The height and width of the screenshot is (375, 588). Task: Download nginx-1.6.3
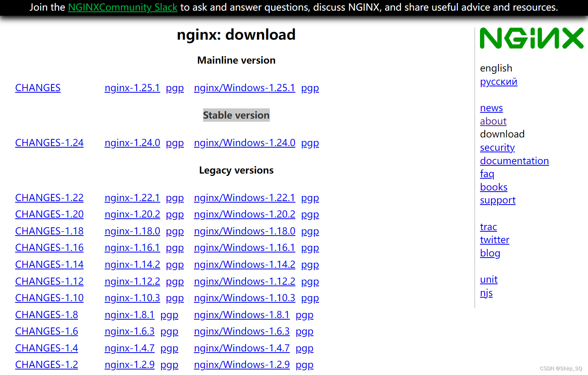130,331
